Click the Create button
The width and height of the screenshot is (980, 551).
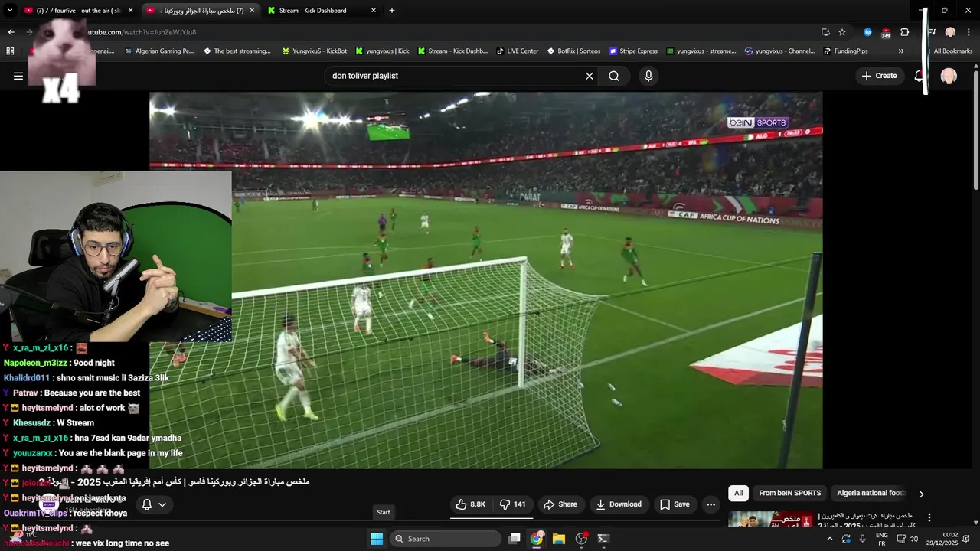click(879, 76)
